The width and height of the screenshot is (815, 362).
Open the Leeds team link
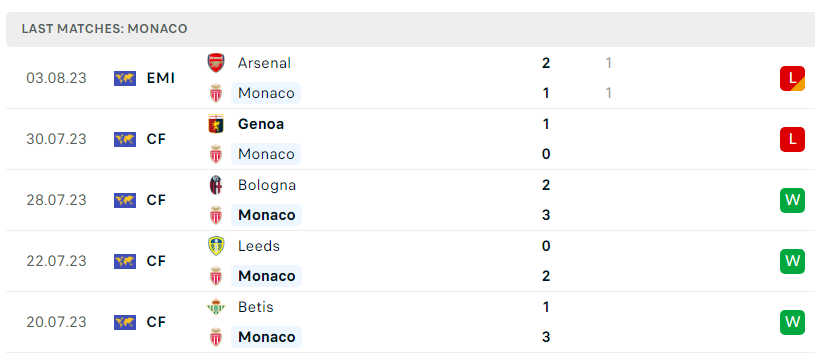[259, 246]
